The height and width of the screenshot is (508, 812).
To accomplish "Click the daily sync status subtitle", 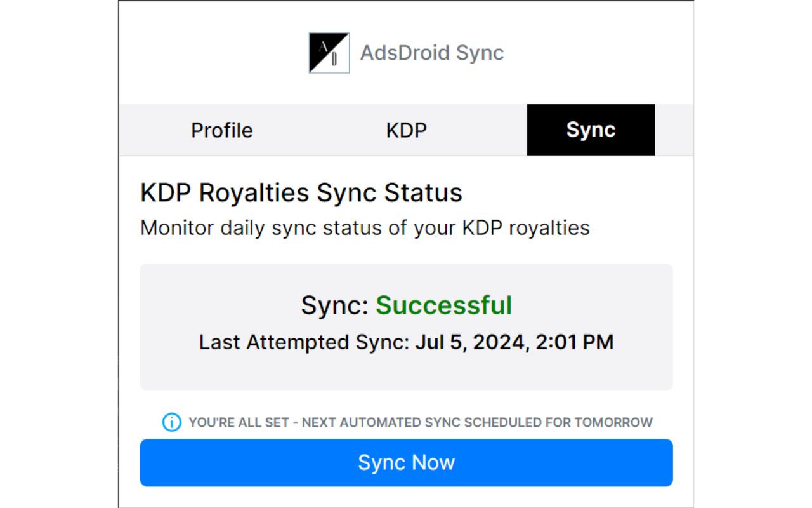I will pyautogui.click(x=364, y=227).
